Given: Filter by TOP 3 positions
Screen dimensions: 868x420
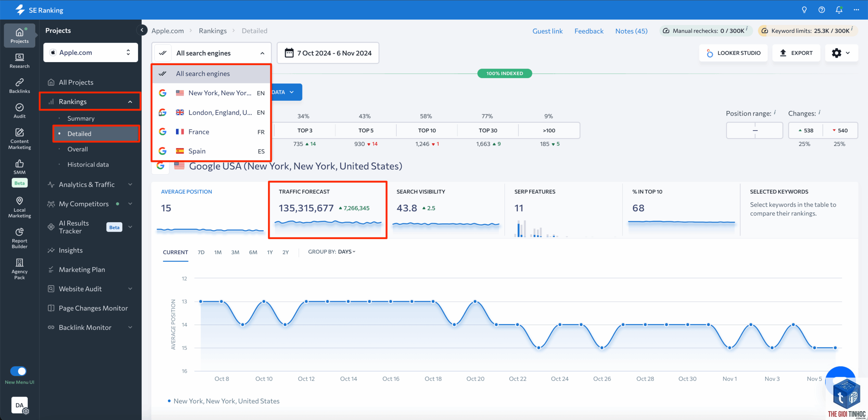Looking at the screenshot, I should (304, 130).
